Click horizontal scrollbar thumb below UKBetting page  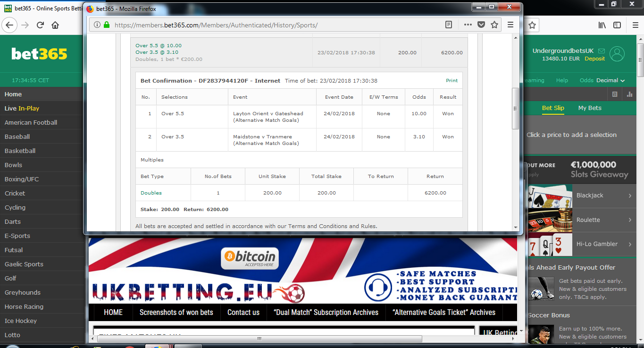[x=259, y=339]
